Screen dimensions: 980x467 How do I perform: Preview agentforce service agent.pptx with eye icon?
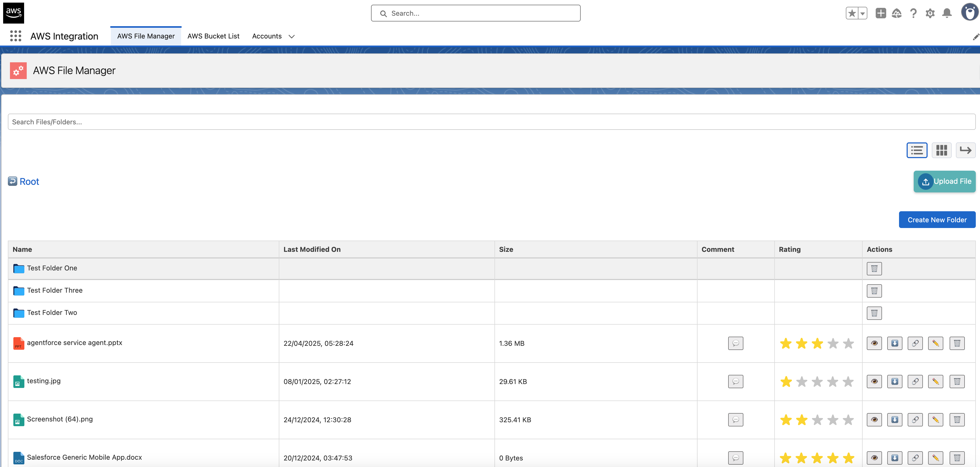pyautogui.click(x=874, y=343)
